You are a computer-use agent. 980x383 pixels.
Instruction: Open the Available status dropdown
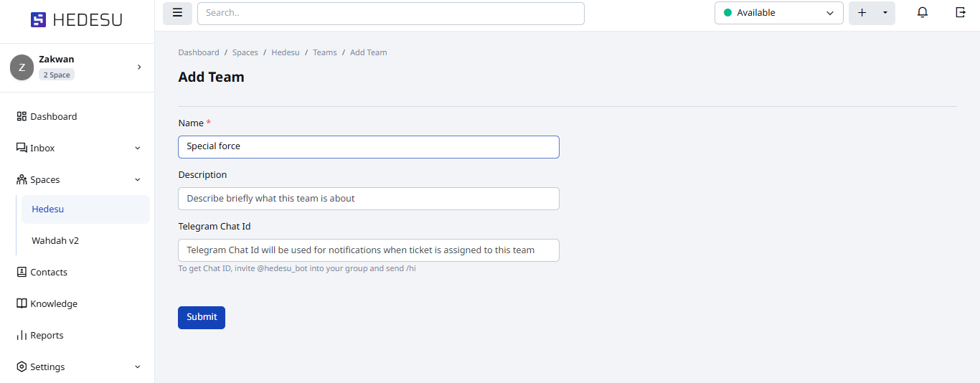(778, 13)
